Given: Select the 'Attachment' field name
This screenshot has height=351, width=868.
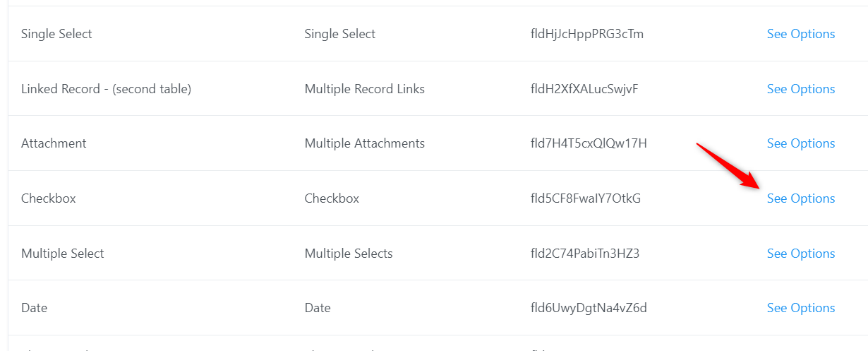Looking at the screenshot, I should pyautogui.click(x=54, y=143).
